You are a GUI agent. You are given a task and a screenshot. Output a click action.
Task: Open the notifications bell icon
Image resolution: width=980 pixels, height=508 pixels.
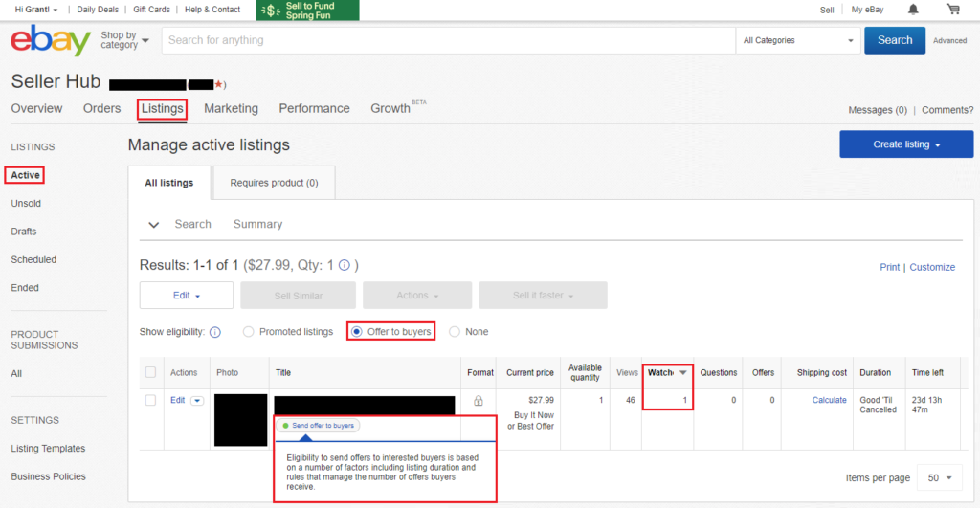click(913, 10)
